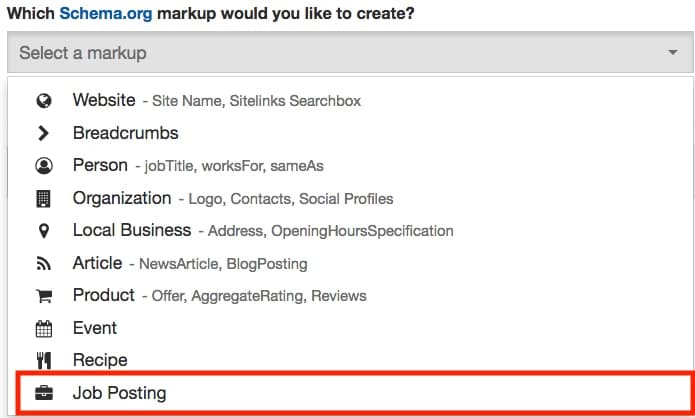Choose the Breadcrumbs markup option
Viewport: 695px width, 418px height.
pos(125,133)
